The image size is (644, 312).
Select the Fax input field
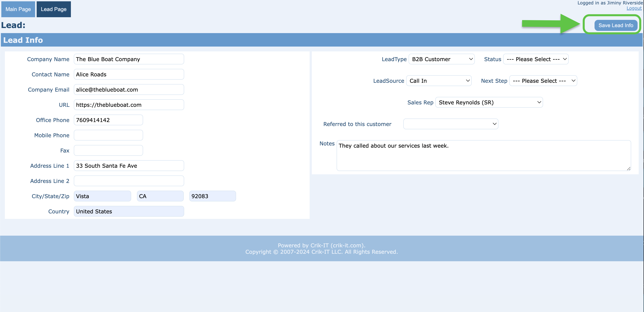[108, 150]
